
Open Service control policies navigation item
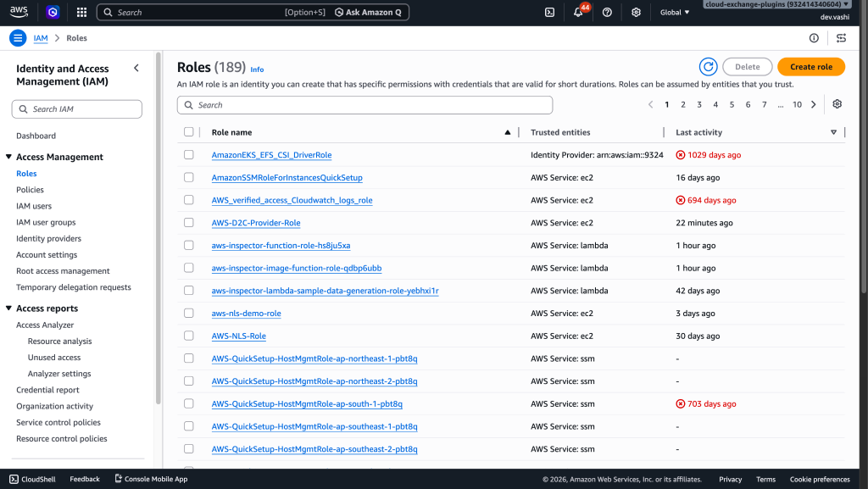point(58,423)
